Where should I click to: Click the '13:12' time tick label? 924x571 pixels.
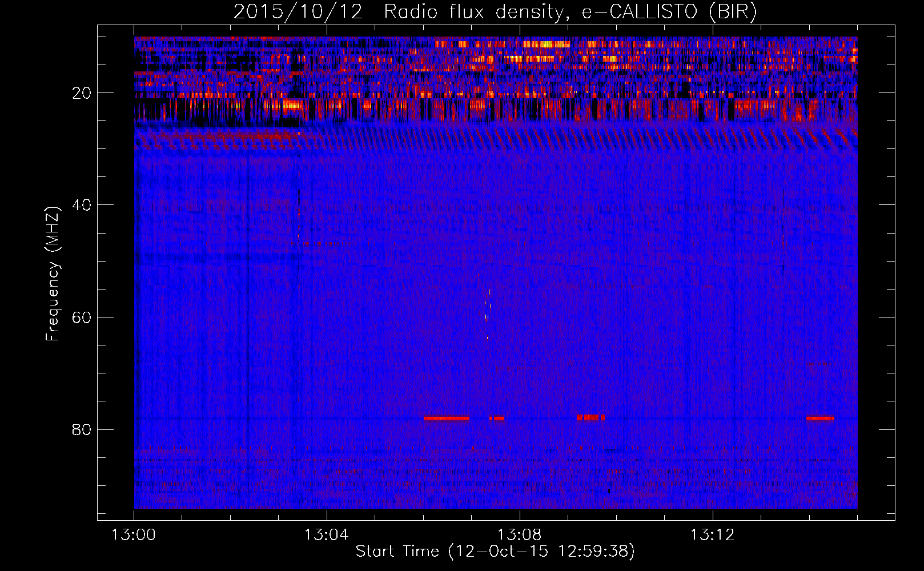712,535
